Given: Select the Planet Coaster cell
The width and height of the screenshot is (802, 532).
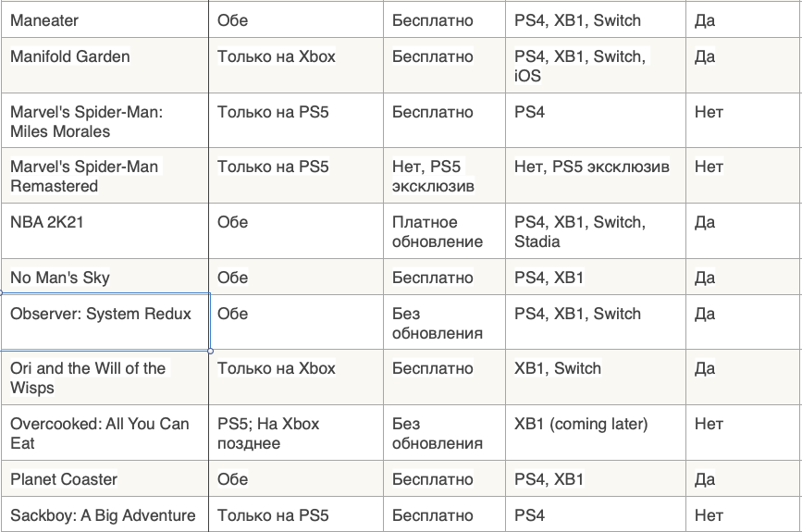Looking at the screenshot, I should (x=64, y=479).
